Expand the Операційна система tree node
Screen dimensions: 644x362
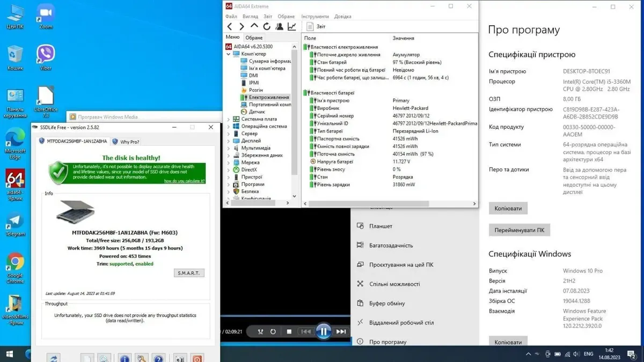[229, 127]
